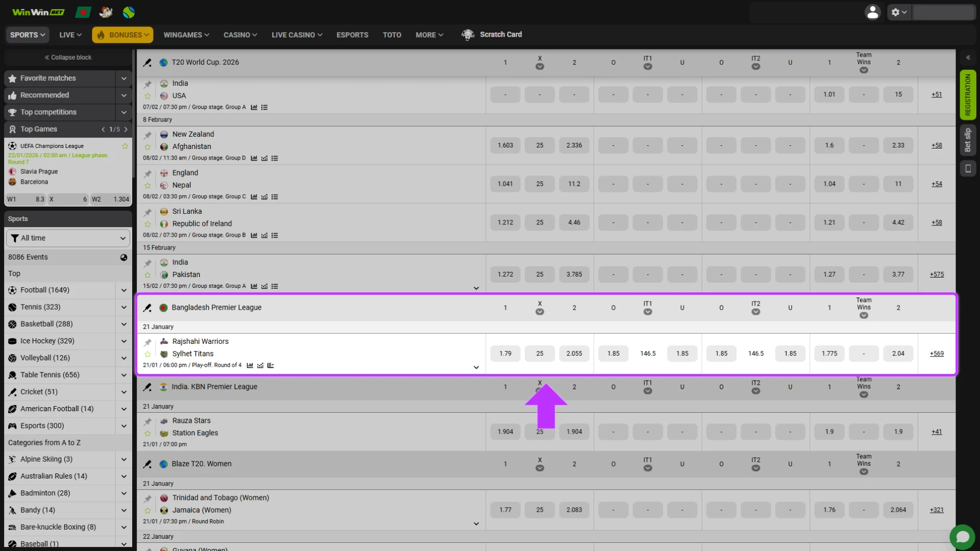Expand the Football category in the sidebar
The image size is (980, 551).
pos(124,290)
